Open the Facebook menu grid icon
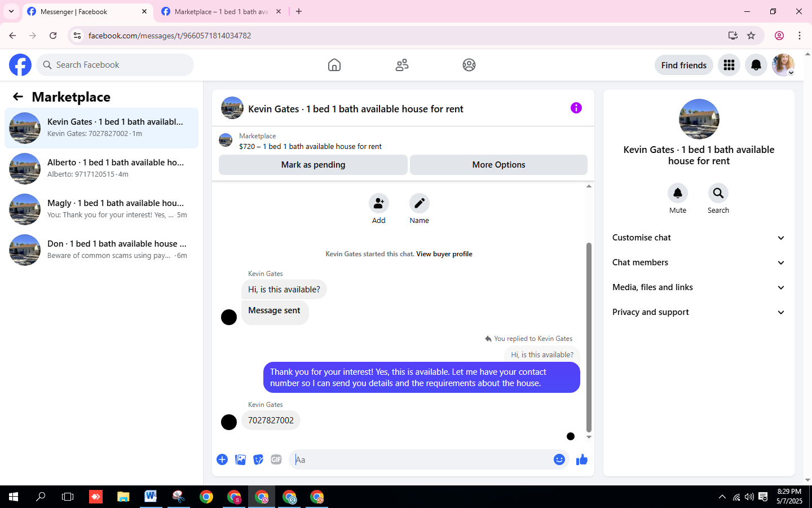The height and width of the screenshot is (508, 812). click(729, 65)
